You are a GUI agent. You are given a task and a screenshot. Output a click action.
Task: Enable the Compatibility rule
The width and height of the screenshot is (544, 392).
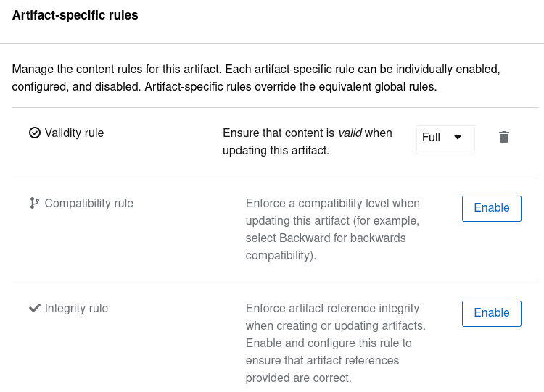tap(491, 208)
